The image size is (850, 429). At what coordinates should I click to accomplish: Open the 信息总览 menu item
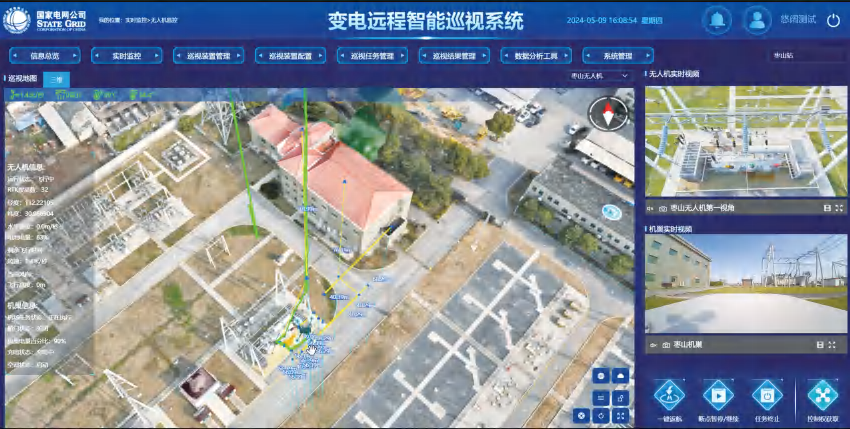pyautogui.click(x=45, y=56)
